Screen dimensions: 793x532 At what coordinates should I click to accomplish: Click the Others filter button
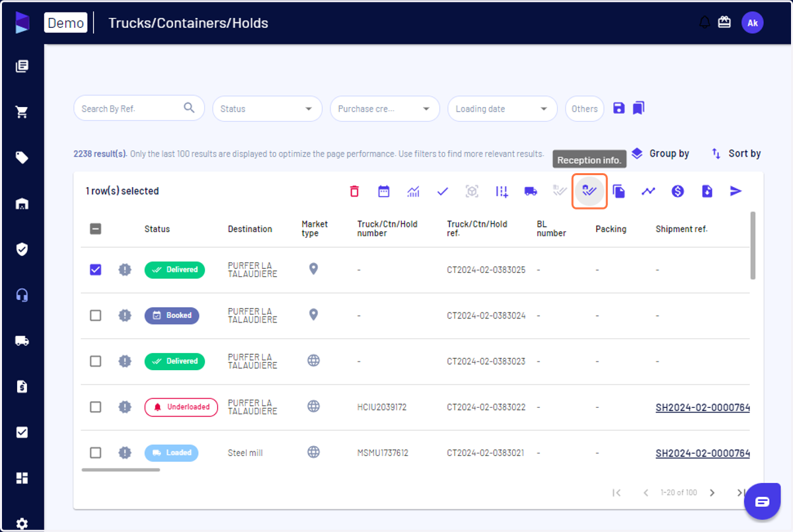[584, 108]
